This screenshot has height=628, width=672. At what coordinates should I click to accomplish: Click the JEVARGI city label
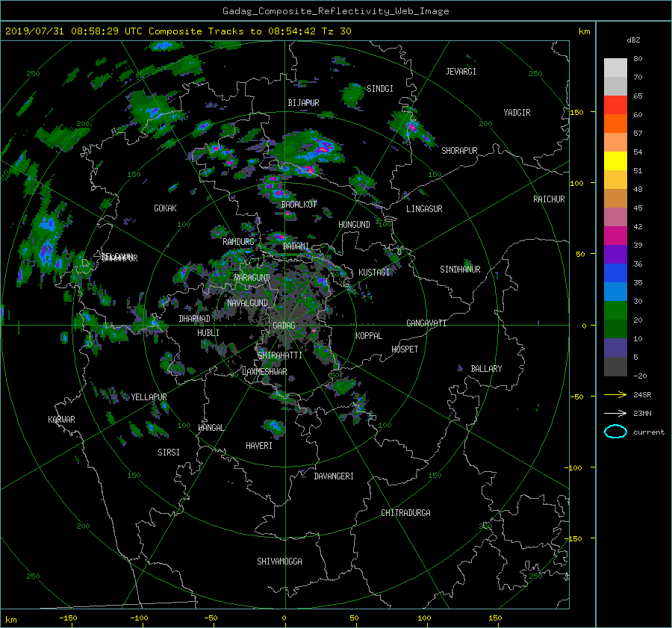461,72
